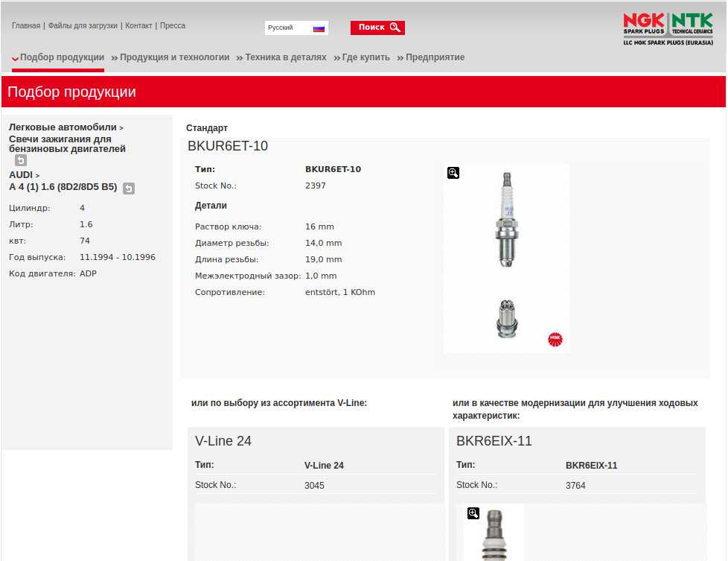
Task: Expand the AUDI brand selector
Action: pos(24,175)
